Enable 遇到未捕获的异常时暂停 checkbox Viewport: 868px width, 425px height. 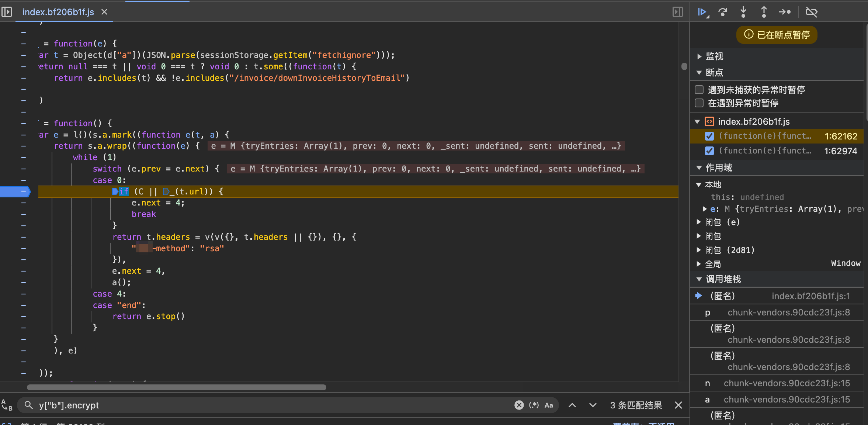[699, 90]
